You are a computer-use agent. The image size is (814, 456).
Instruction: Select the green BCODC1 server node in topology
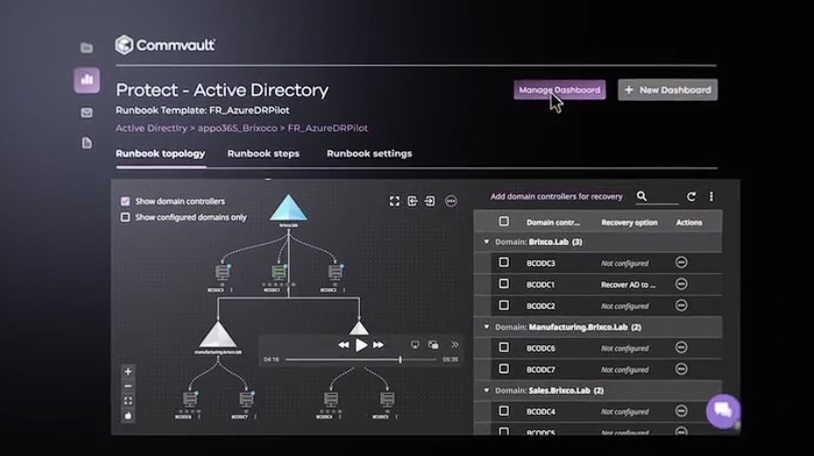pos(279,272)
